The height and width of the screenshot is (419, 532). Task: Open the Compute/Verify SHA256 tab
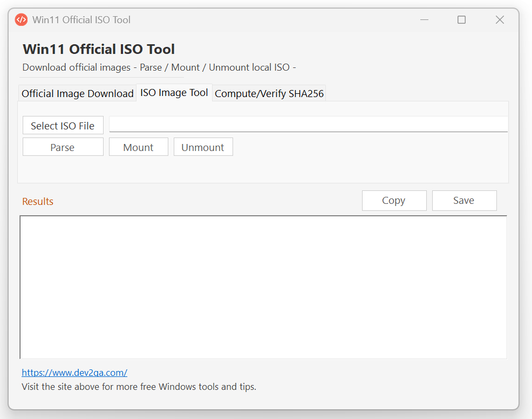point(269,93)
